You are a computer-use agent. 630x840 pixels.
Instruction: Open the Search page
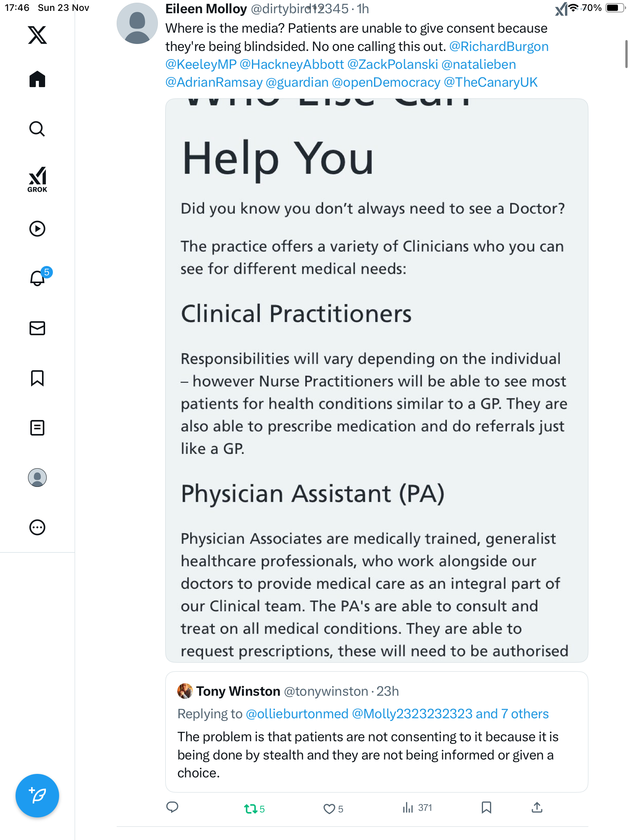pos(37,129)
